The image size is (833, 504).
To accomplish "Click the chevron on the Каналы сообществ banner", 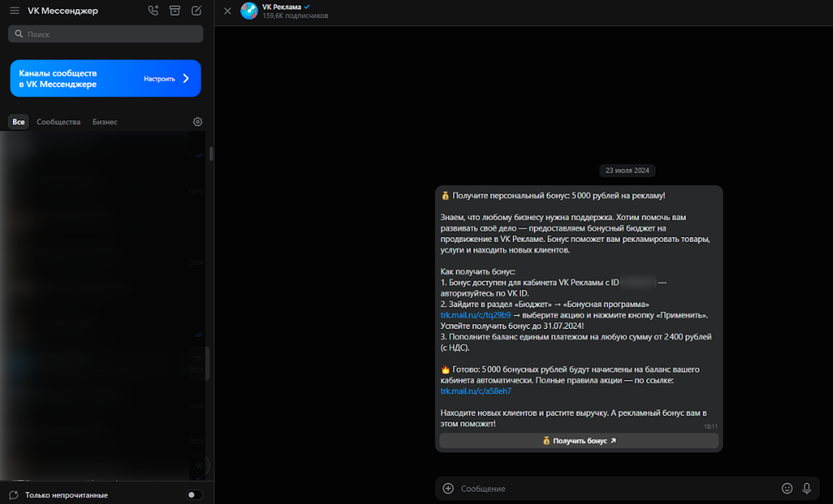I will pos(186,78).
